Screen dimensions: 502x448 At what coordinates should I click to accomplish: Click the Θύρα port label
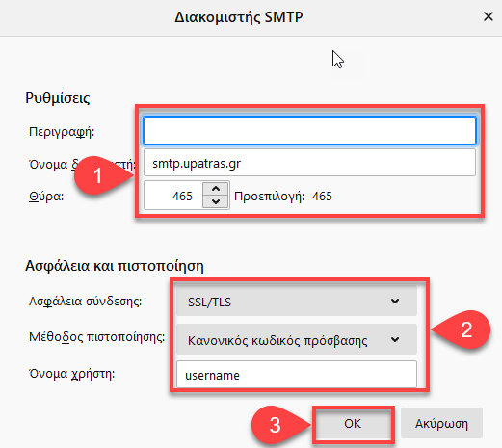pos(46,196)
